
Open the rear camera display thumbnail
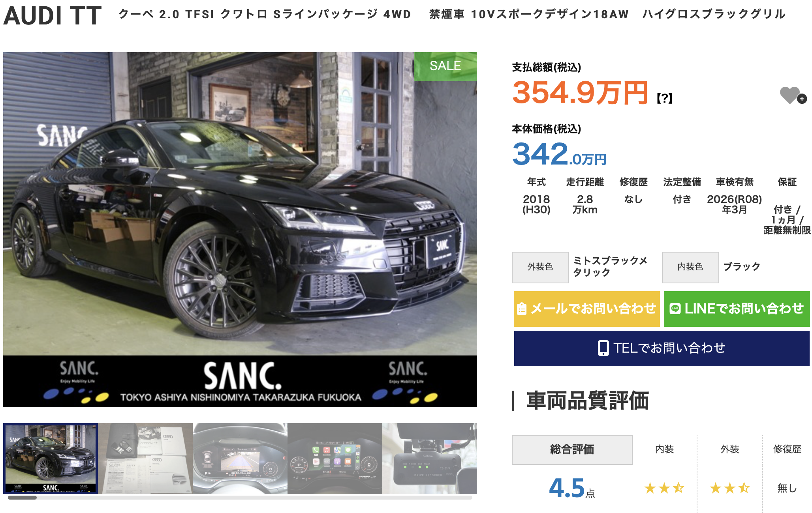click(x=240, y=459)
